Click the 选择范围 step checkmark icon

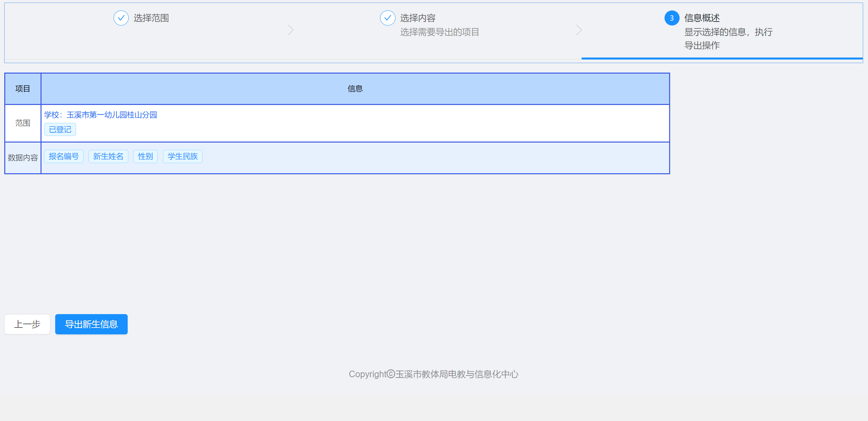coord(121,18)
